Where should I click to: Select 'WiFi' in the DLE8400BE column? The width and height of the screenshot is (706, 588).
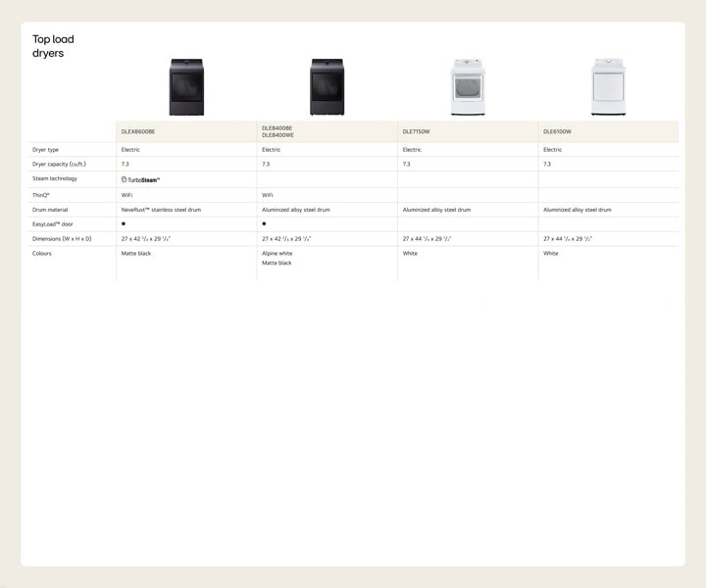click(268, 195)
